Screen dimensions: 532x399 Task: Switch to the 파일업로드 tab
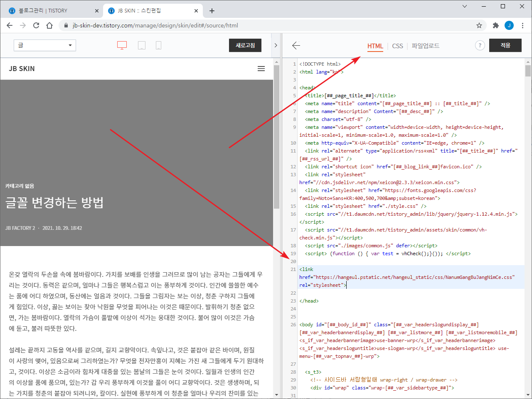pos(426,46)
